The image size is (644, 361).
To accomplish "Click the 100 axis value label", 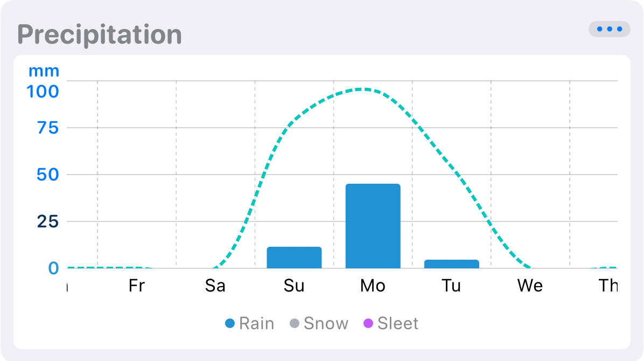I will click(x=44, y=92).
